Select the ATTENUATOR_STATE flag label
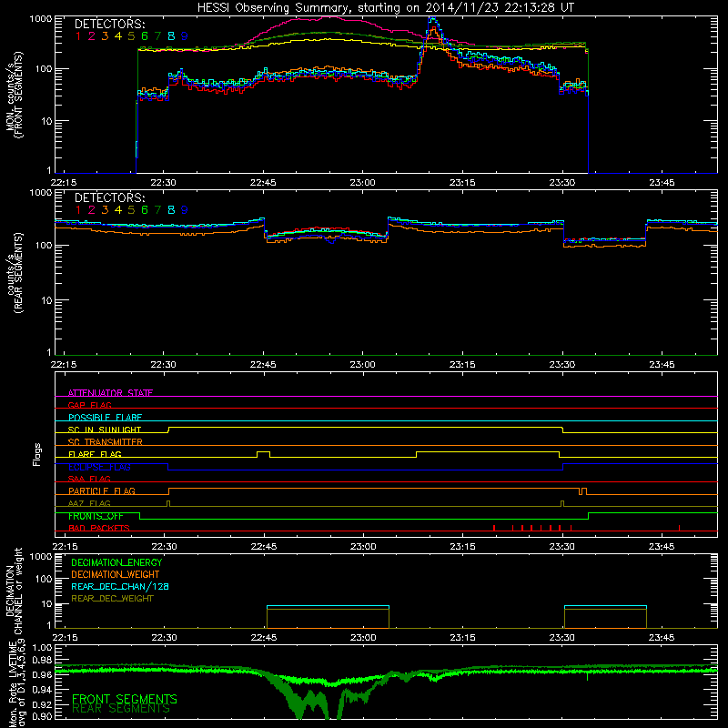 (x=110, y=393)
